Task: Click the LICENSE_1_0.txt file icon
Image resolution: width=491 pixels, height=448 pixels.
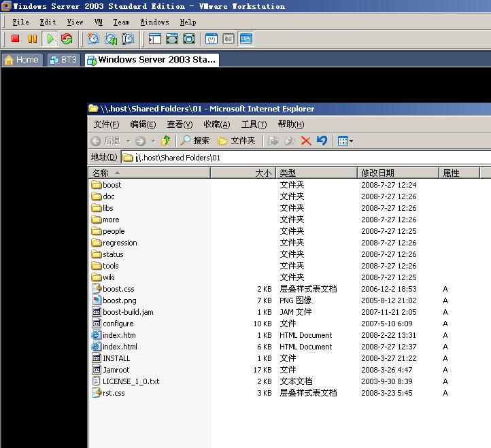Action: click(x=97, y=381)
